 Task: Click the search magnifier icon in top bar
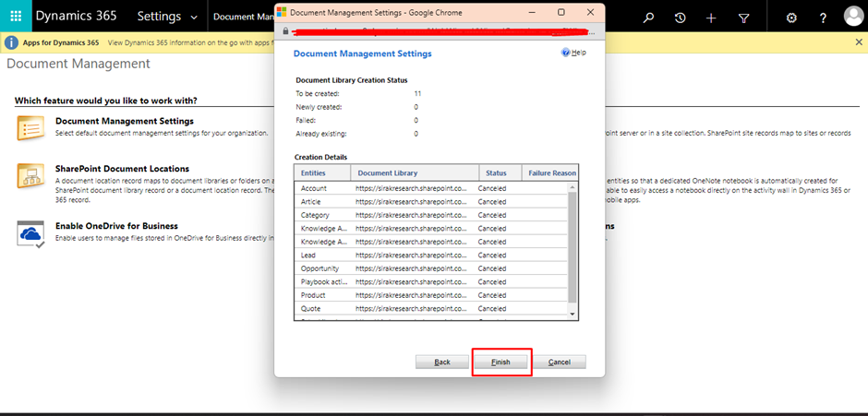click(648, 18)
